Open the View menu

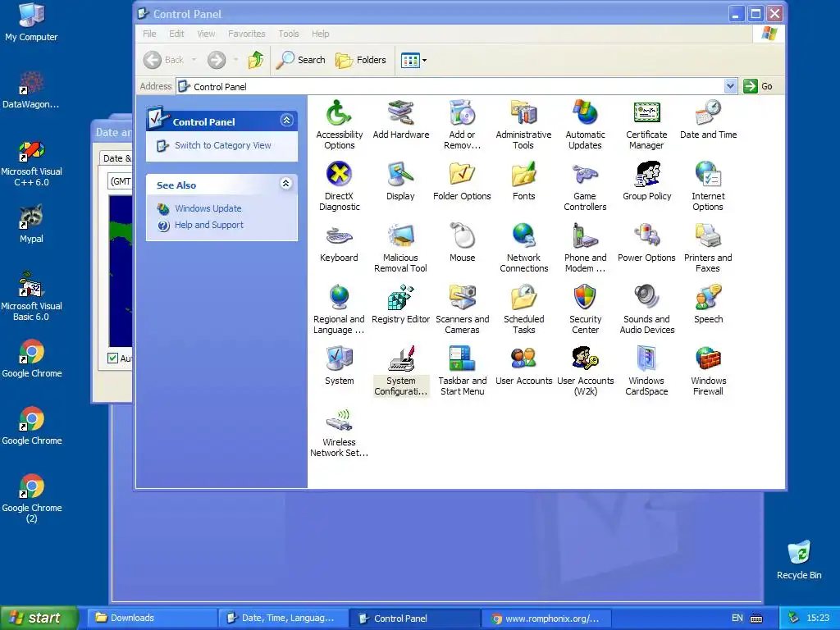206,34
